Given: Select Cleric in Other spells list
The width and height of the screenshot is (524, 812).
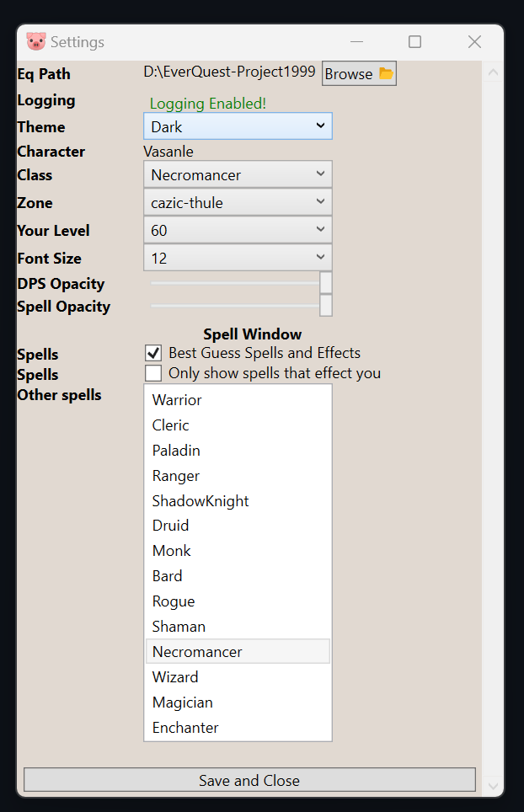Looking at the screenshot, I should point(238,425).
